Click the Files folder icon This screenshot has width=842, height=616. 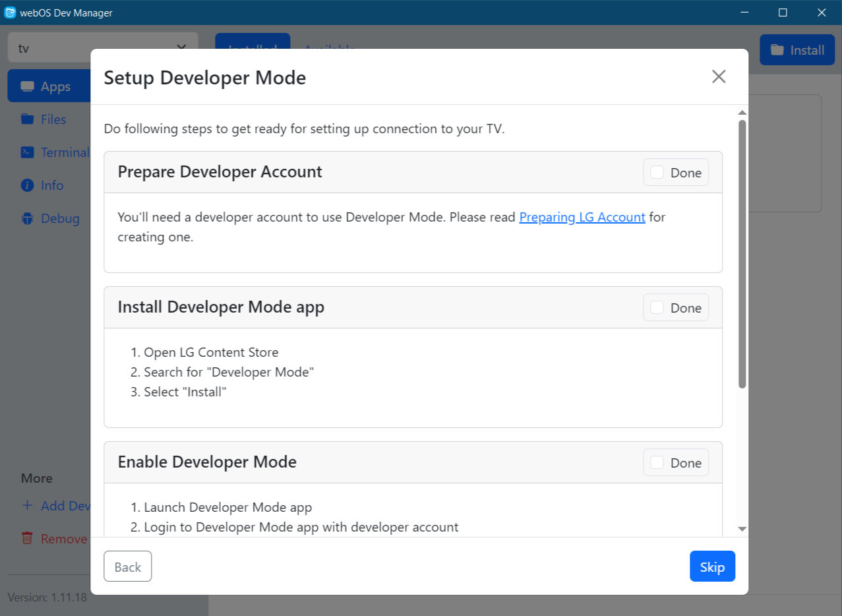click(27, 119)
